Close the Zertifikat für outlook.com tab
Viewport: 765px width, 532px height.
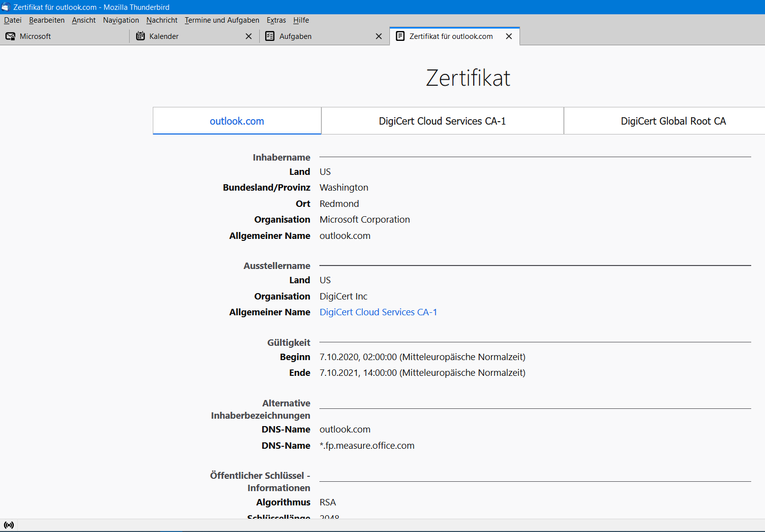click(509, 36)
